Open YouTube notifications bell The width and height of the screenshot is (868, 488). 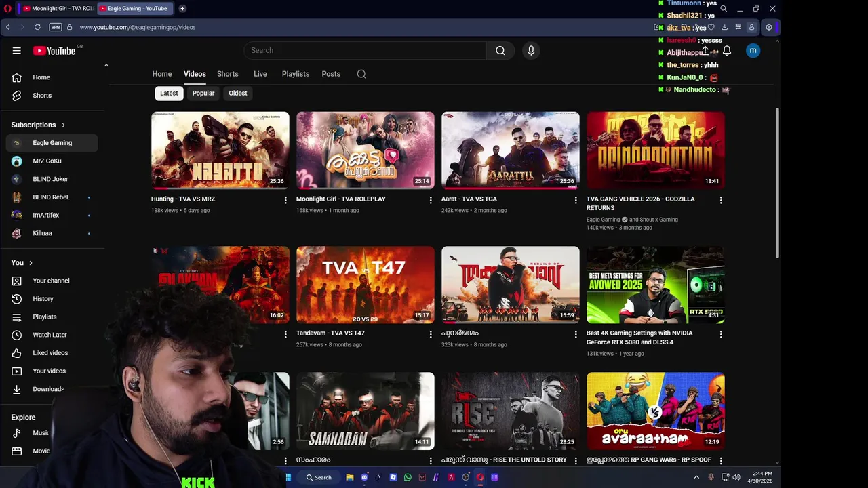coord(727,51)
